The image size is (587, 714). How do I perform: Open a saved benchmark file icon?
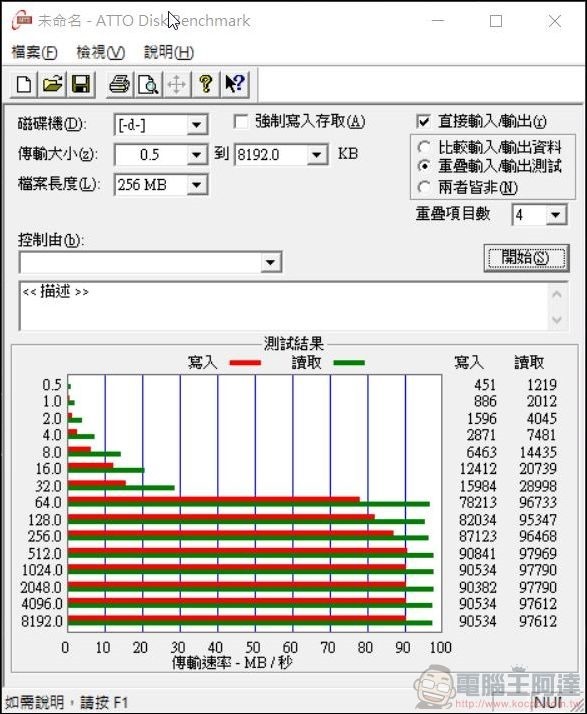point(52,84)
